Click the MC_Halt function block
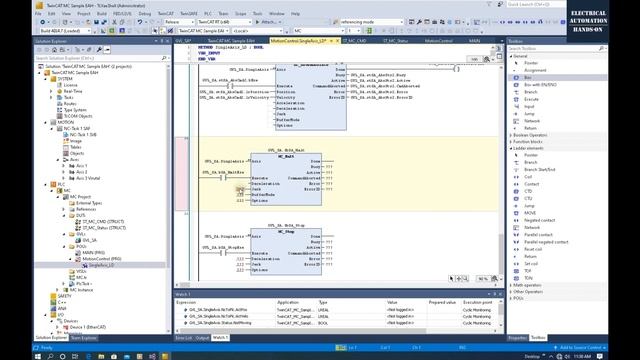This screenshot has height=360, width=640. click(286, 179)
